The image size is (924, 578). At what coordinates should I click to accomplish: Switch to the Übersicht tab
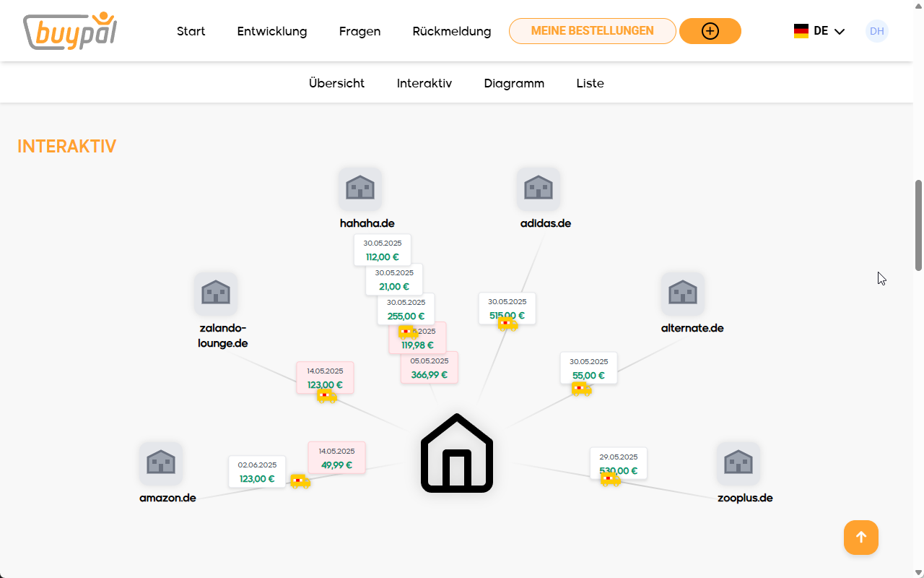click(x=337, y=83)
